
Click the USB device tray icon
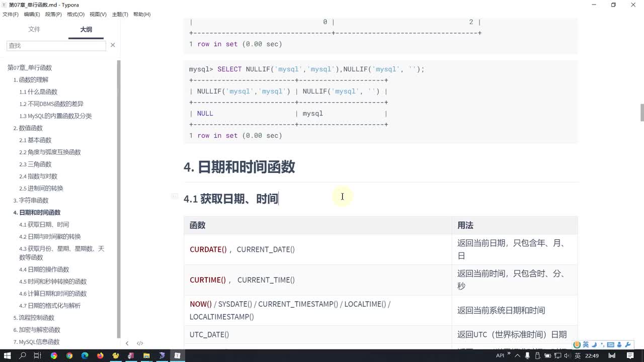pos(537,355)
